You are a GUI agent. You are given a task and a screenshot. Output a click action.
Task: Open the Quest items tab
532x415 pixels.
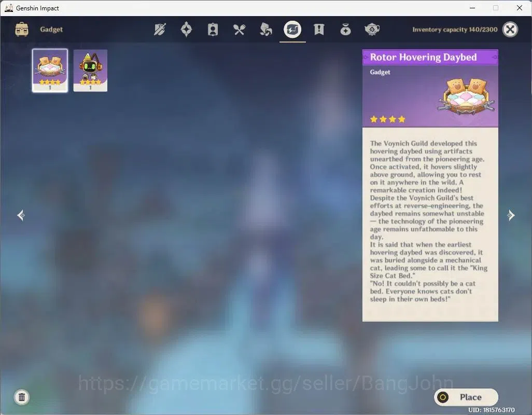point(319,30)
